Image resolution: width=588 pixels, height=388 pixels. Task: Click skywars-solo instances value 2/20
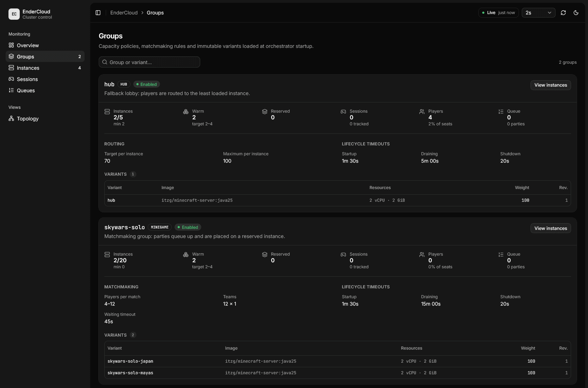120,261
